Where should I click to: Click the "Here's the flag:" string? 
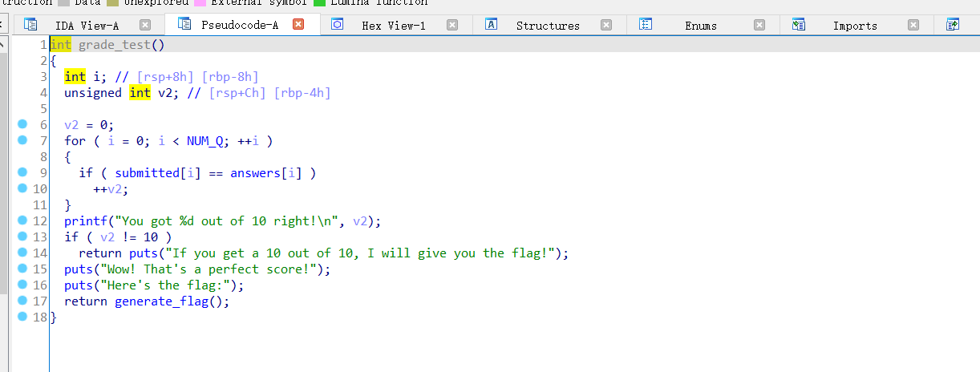tap(165, 285)
